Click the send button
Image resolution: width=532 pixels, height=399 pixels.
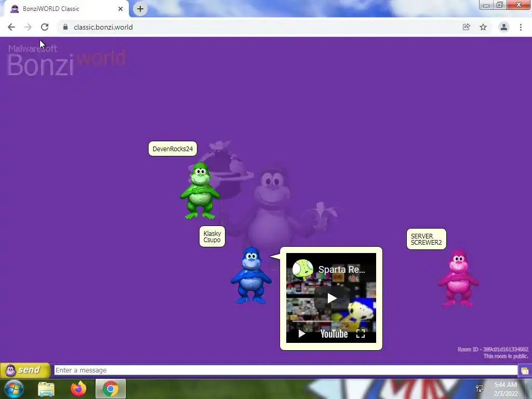pyautogui.click(x=25, y=370)
